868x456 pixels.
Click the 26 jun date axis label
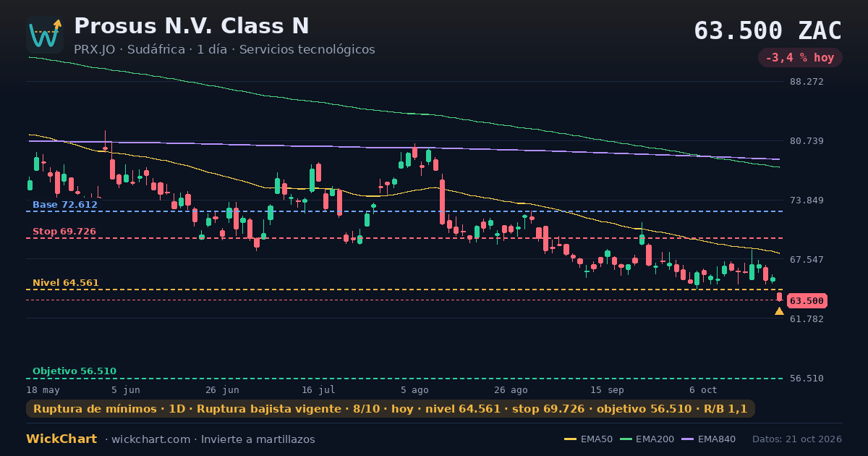point(222,389)
